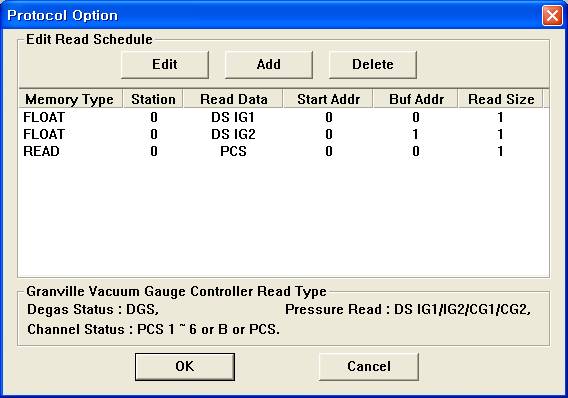Image resolution: width=568 pixels, height=398 pixels.
Task: Click the Degas Status : DGS text
Action: click(93, 310)
